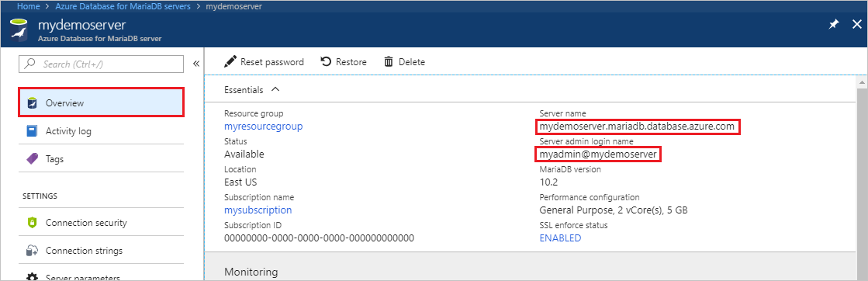Click the Overview icon in sidebar
The height and width of the screenshot is (281, 868).
pyautogui.click(x=32, y=102)
